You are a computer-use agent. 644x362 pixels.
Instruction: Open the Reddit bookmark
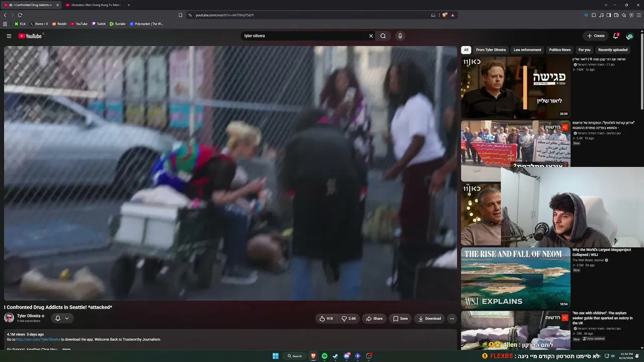click(59, 24)
